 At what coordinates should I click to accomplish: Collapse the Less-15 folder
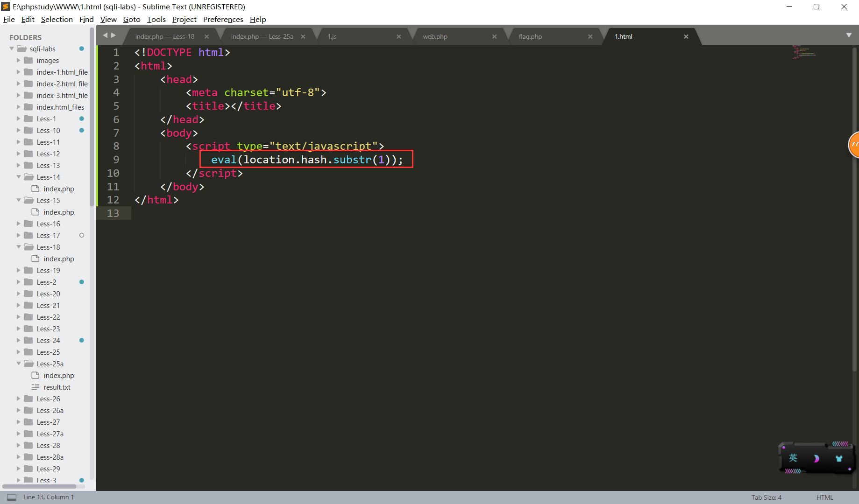19,201
